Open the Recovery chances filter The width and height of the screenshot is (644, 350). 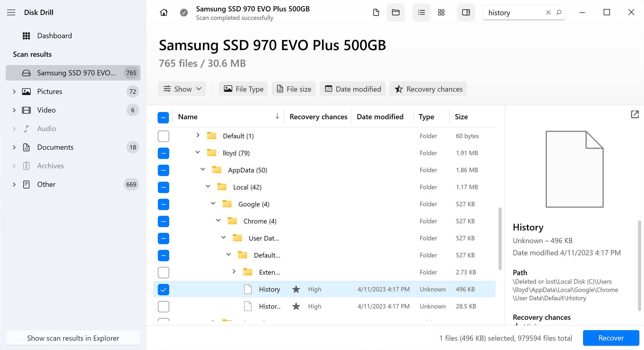point(428,89)
